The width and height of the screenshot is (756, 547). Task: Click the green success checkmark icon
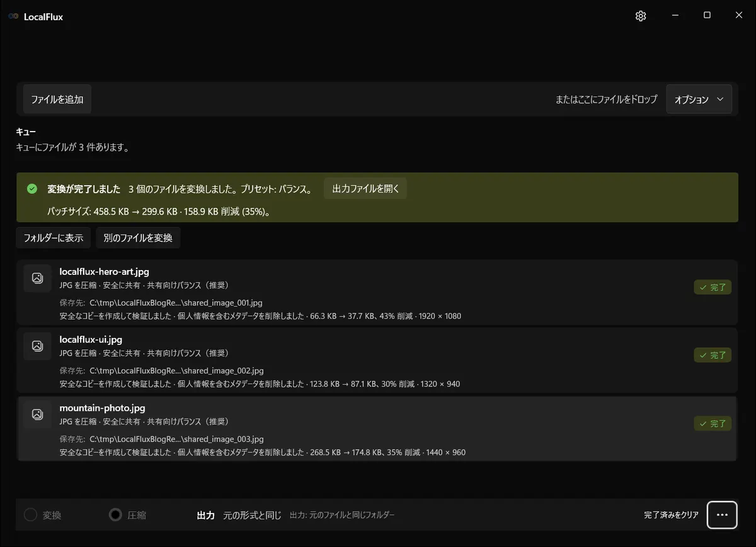[32, 189]
